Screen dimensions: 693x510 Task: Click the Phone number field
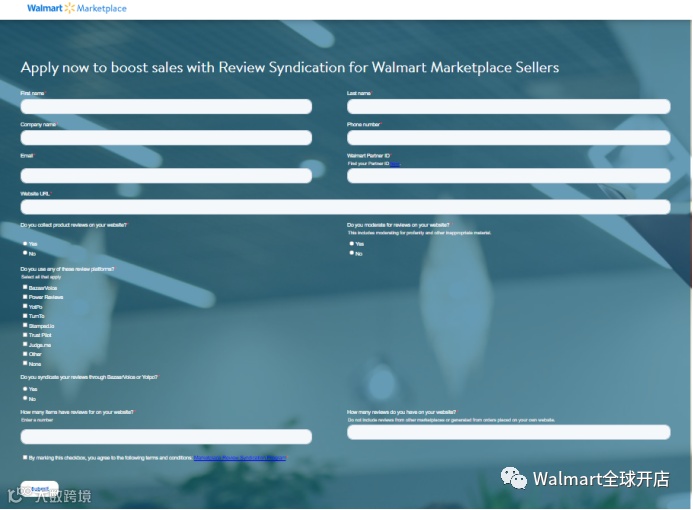(509, 138)
